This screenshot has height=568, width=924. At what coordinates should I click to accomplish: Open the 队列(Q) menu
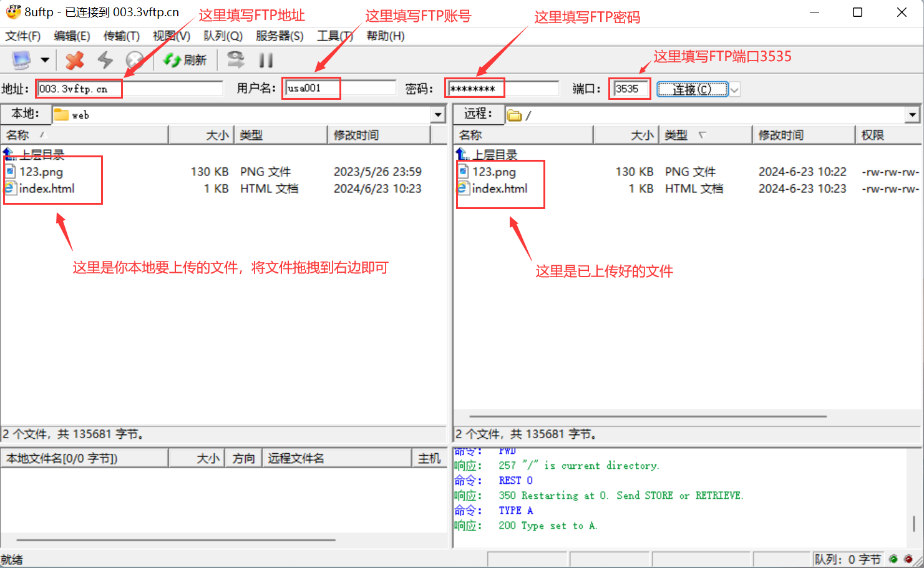coord(222,36)
